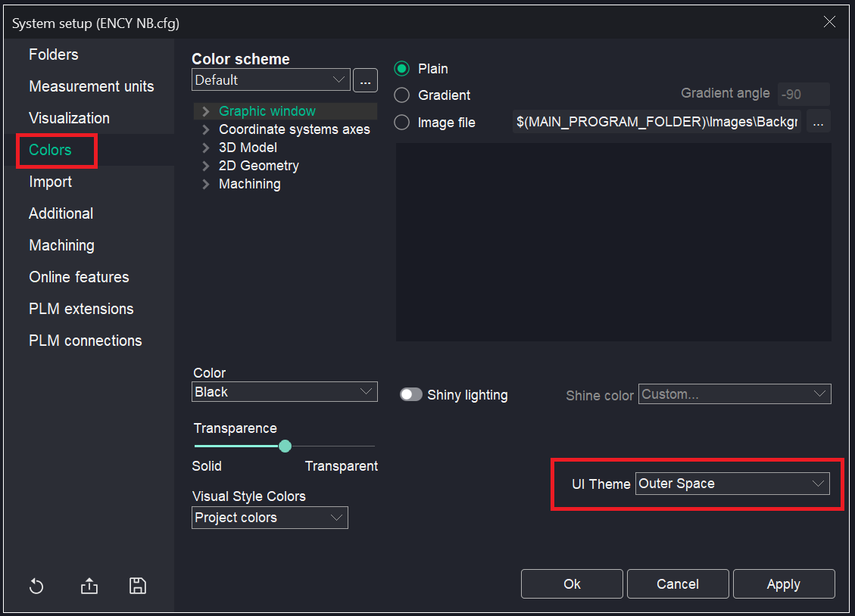Select the Image file radio button

(402, 123)
